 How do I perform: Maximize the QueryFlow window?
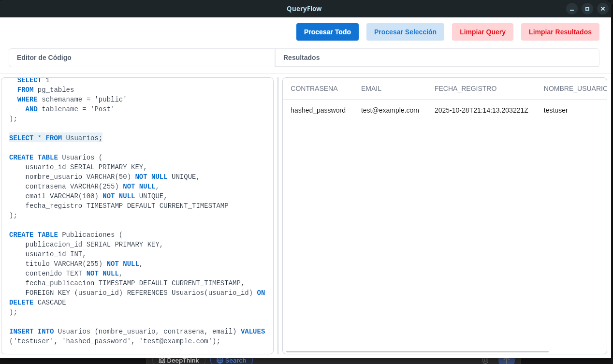pyautogui.click(x=587, y=9)
